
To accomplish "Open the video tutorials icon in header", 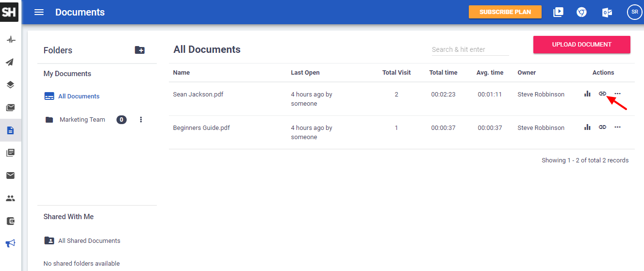I will click(558, 12).
